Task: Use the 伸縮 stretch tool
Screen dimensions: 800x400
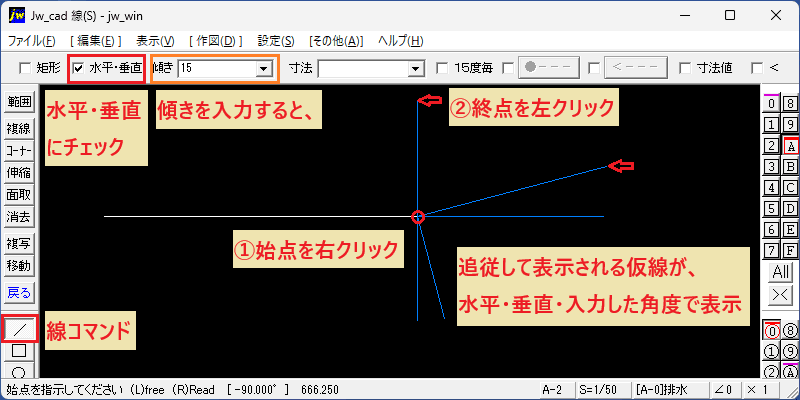Action: 19,173
